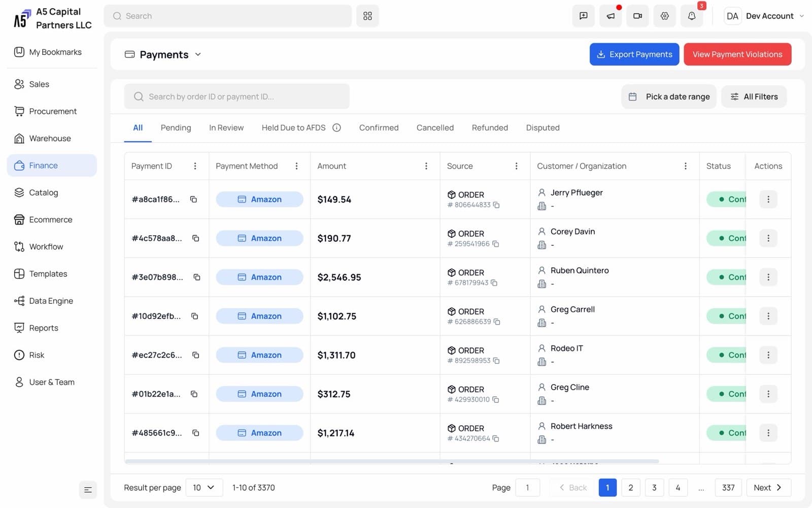The image size is (812, 508).
Task: Click the top global Search field
Action: point(227,16)
